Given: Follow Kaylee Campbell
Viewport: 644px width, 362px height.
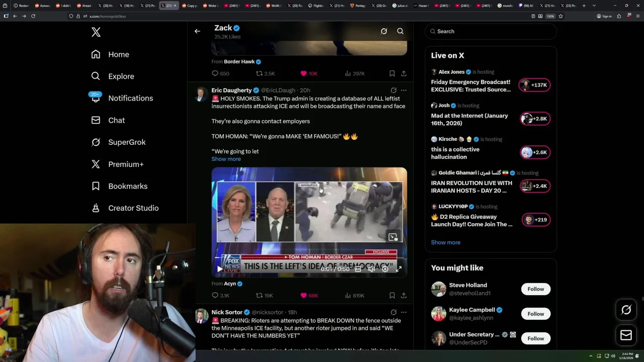Looking at the screenshot, I should pos(536,314).
